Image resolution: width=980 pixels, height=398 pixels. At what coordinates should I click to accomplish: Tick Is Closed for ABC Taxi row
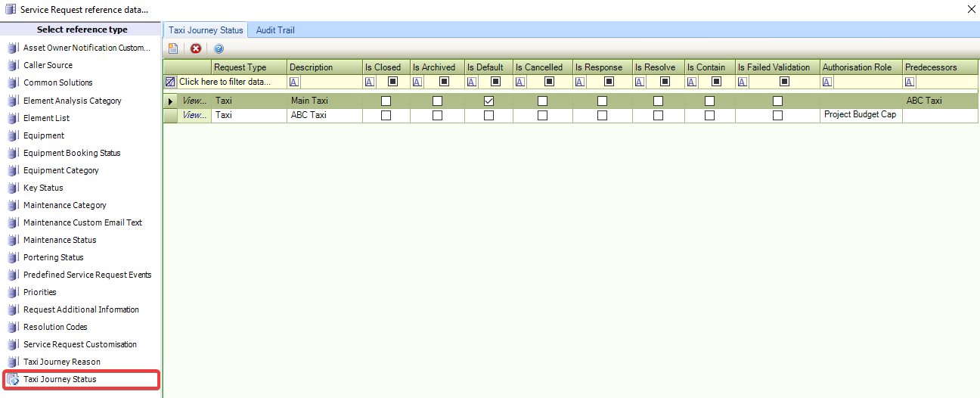(x=386, y=116)
